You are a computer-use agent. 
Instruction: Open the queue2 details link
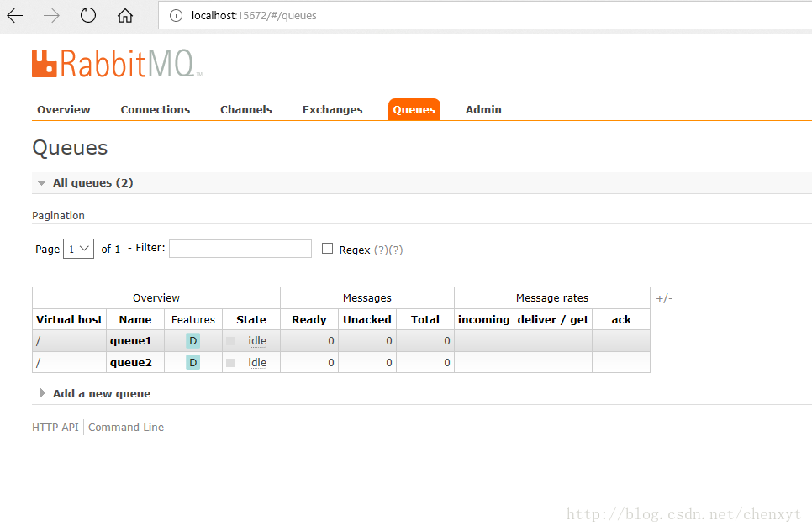(130, 363)
